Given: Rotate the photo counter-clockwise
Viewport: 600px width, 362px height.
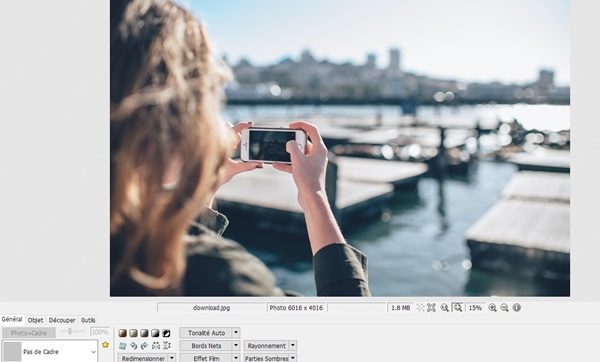Looking at the screenshot, I should 134,346.
